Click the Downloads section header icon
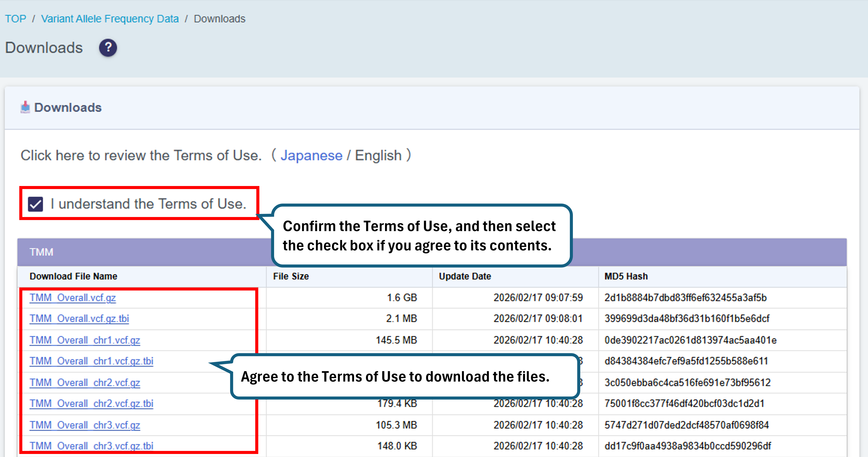Screen dimensions: 868x457 [x=25, y=107]
